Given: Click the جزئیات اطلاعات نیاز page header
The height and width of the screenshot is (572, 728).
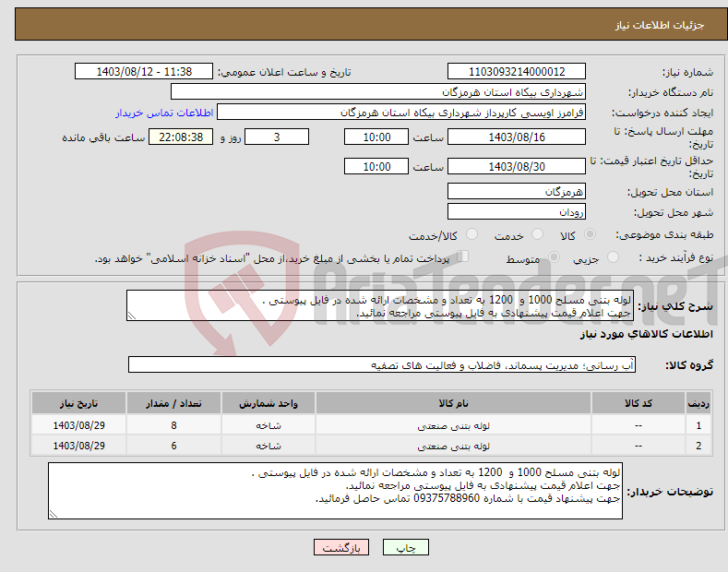Looking at the screenshot, I should click(x=660, y=25).
